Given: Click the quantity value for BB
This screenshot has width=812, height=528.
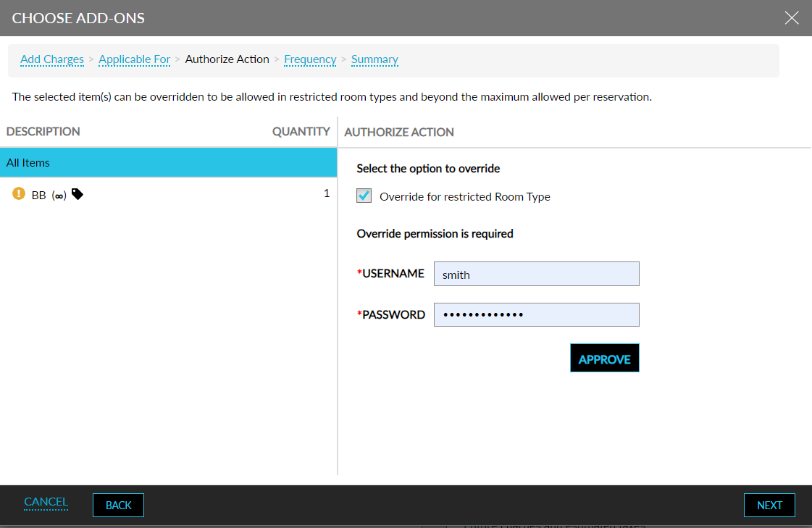Looking at the screenshot, I should [x=326, y=193].
